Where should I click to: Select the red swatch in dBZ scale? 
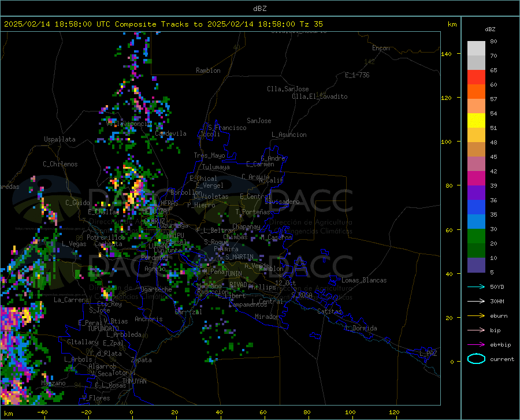(476, 77)
